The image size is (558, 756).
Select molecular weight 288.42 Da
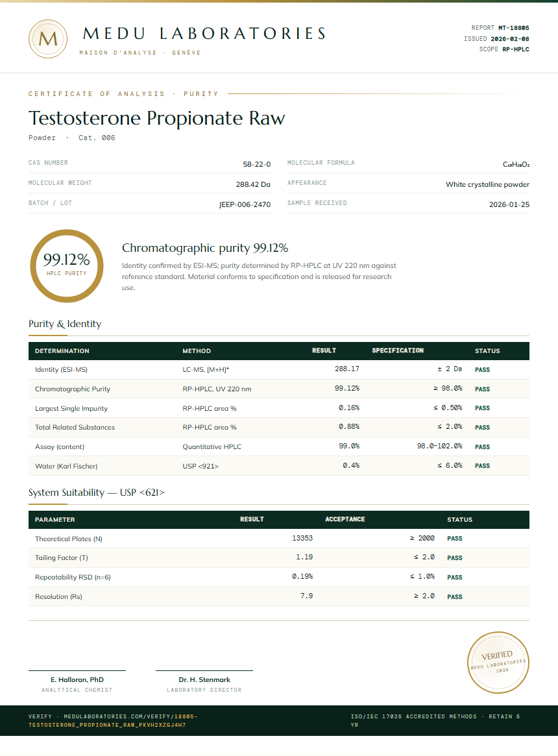pyautogui.click(x=253, y=184)
